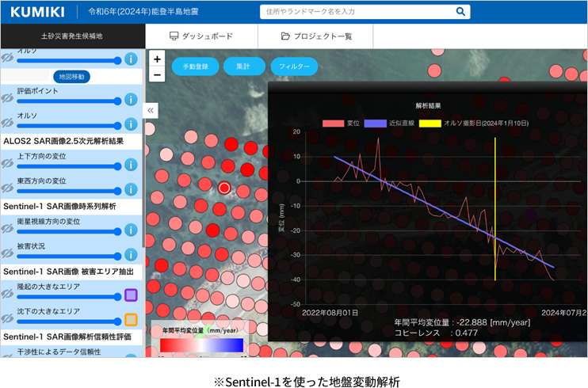Click the 東西方向の変位 opacity slider
The height and width of the screenshot is (388, 588).
[69, 191]
